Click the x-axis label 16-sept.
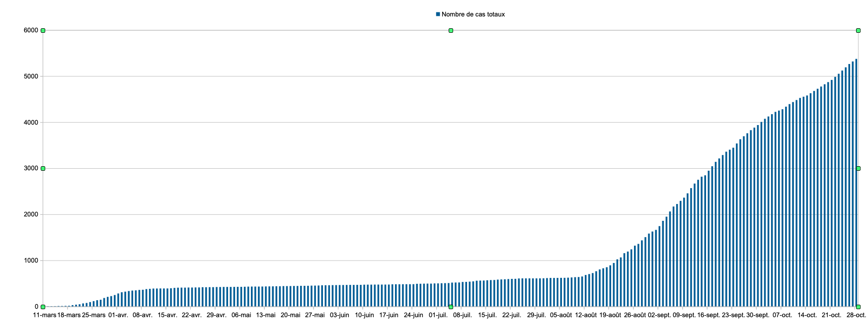The width and height of the screenshot is (868, 329). point(709,315)
